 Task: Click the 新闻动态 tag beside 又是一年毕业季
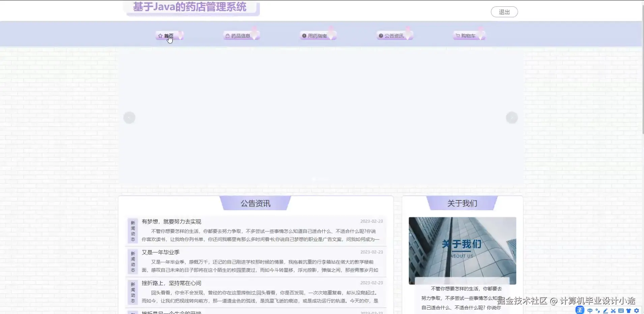pyautogui.click(x=133, y=262)
